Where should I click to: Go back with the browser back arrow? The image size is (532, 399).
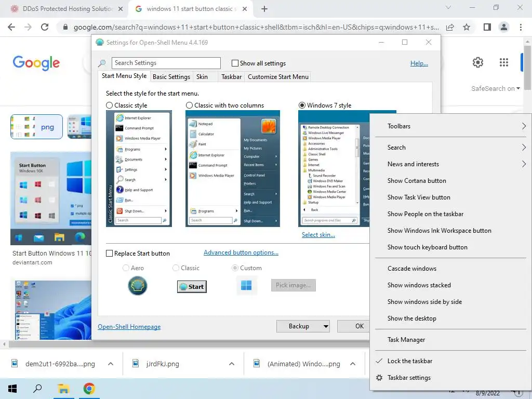pos(11,27)
